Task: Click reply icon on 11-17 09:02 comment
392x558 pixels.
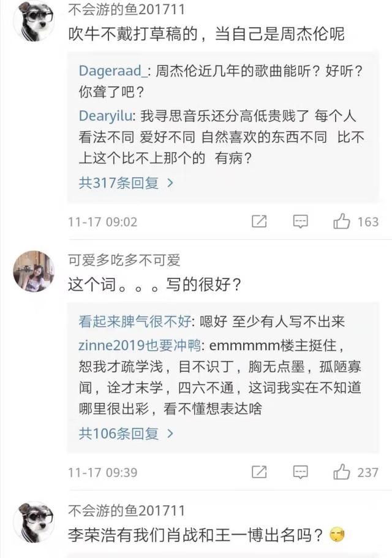Action: pos(300,221)
